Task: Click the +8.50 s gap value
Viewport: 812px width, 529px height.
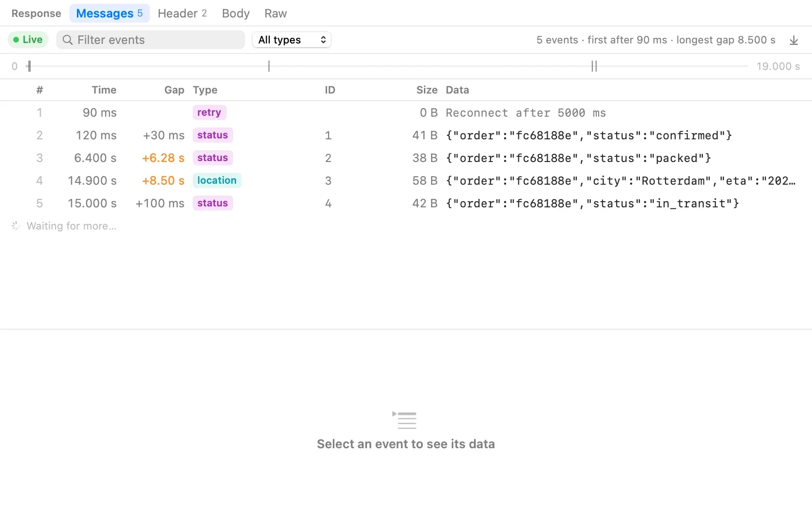Action: tap(163, 180)
